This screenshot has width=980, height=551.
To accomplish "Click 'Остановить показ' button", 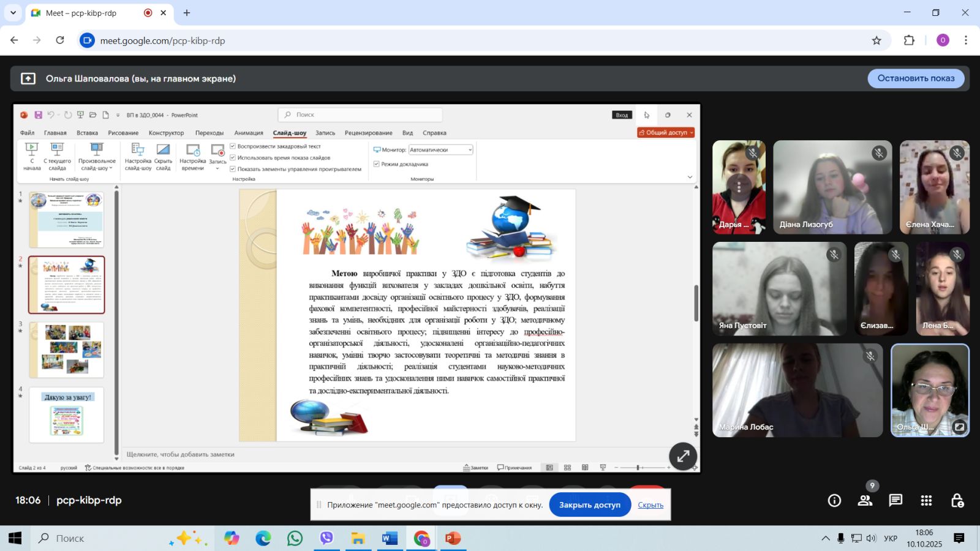I will pos(916,78).
